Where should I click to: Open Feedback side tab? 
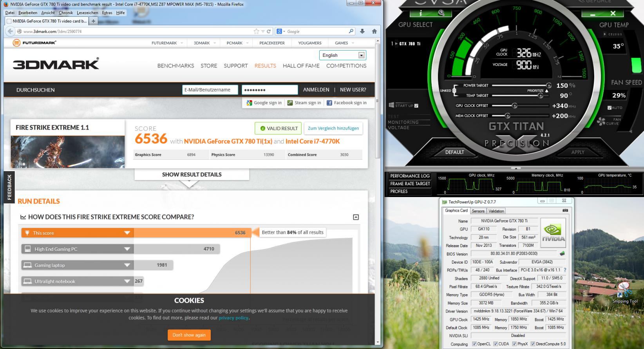click(9, 187)
